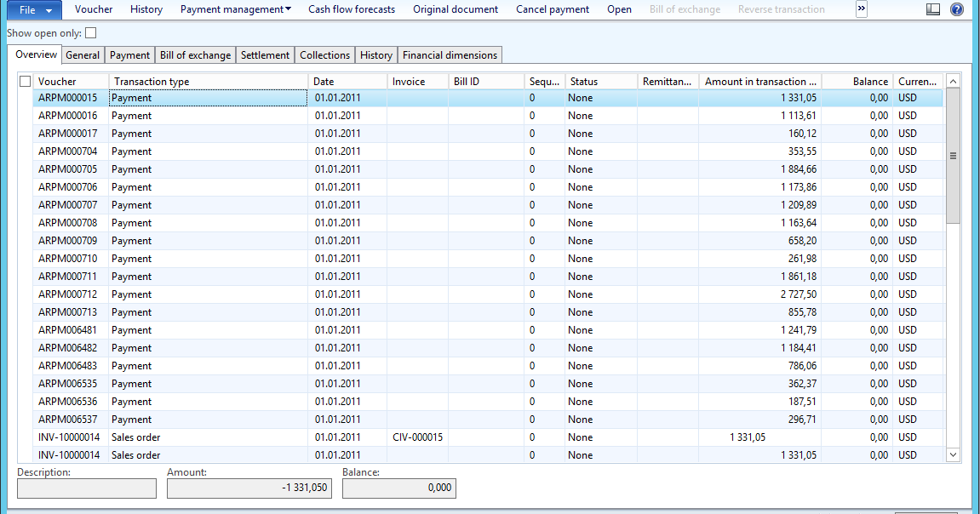Image resolution: width=980 pixels, height=514 pixels.
Task: Open Cash flow forecasts
Action: point(350,9)
